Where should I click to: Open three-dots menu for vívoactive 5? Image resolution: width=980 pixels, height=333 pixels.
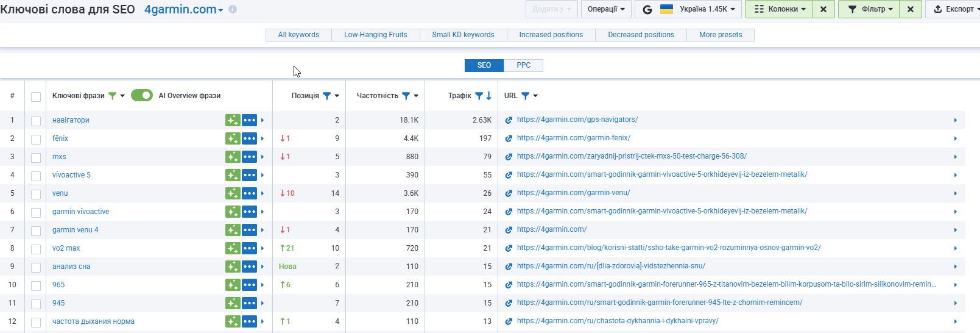coord(249,175)
